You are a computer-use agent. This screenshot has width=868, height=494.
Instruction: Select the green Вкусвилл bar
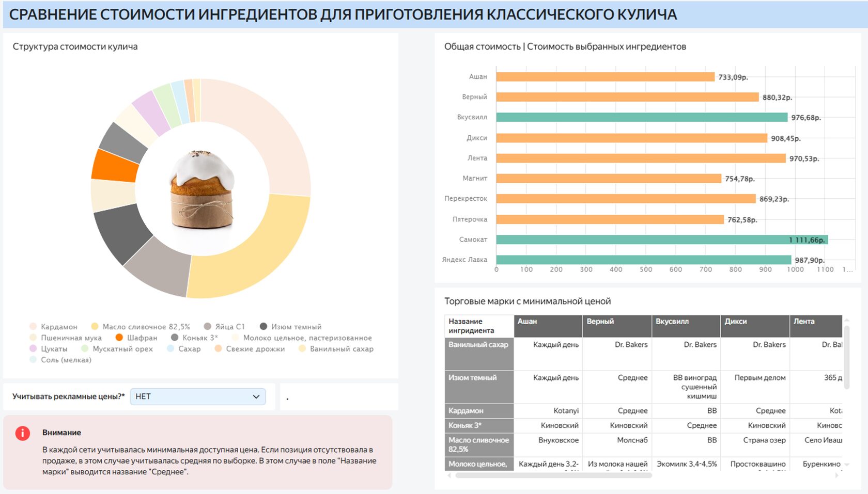(642, 117)
